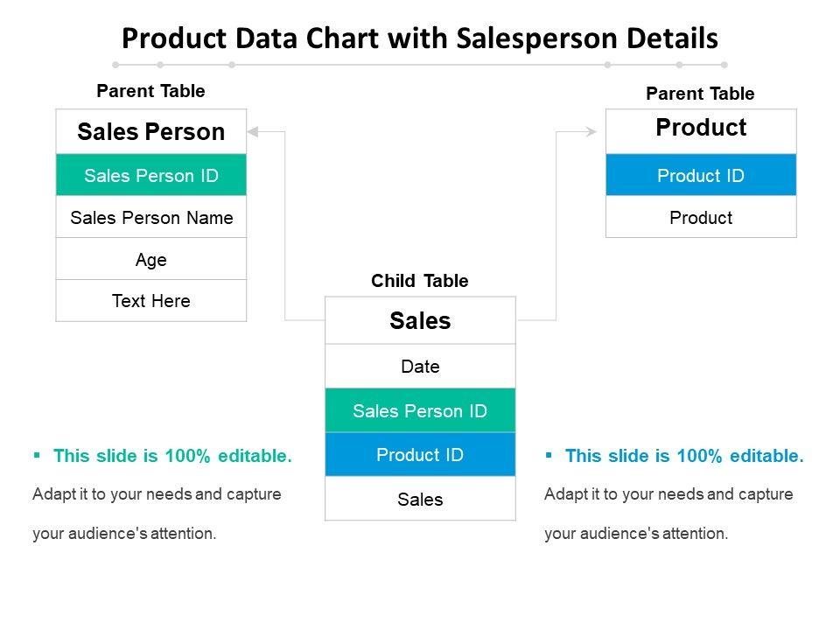Select the bold Product table header
The height and width of the screenshot is (630, 840).
(x=701, y=128)
